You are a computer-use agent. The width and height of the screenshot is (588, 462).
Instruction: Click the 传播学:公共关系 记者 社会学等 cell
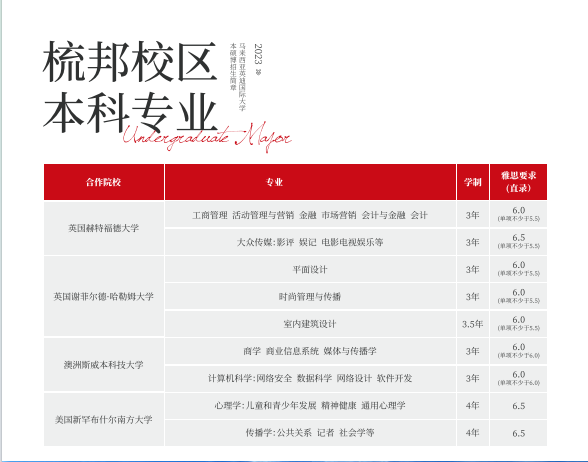tap(310, 433)
